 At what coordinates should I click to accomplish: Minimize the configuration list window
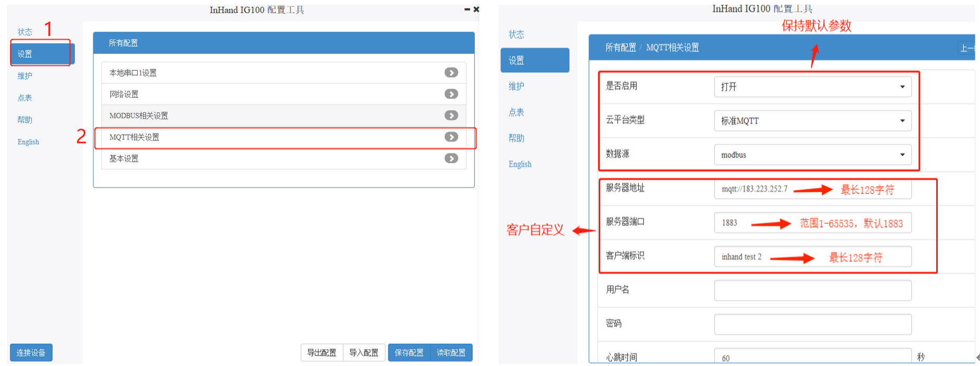(467, 10)
